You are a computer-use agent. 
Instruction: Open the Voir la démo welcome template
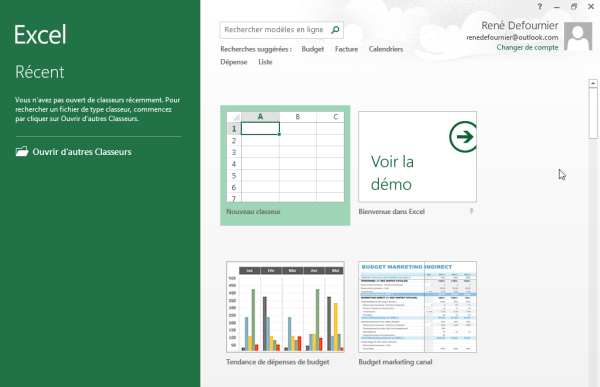pyautogui.click(x=417, y=157)
